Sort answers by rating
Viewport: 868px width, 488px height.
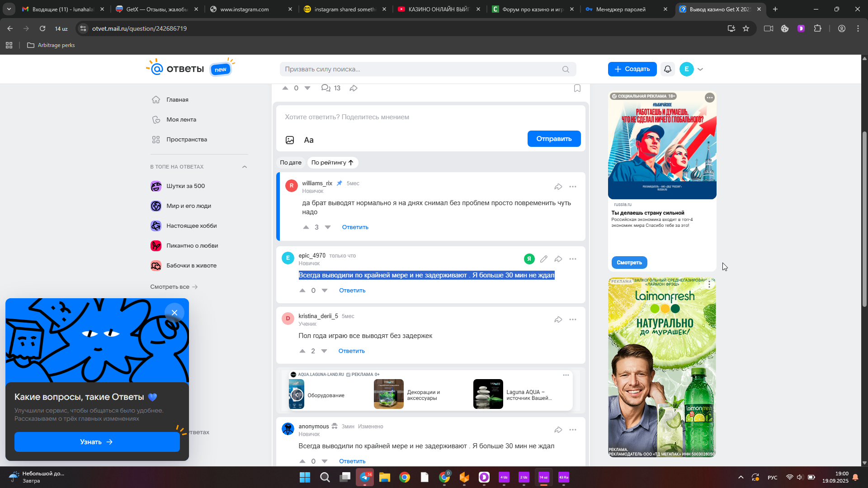coord(333,163)
